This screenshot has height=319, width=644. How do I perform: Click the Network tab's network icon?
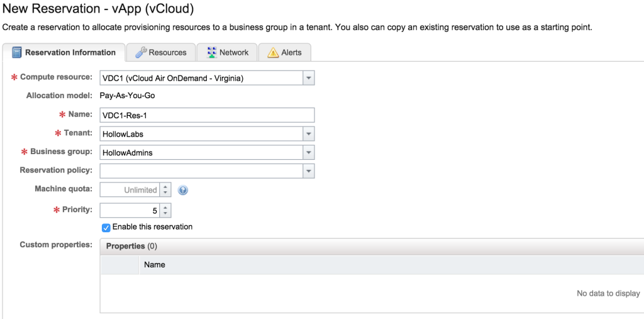[x=211, y=52]
